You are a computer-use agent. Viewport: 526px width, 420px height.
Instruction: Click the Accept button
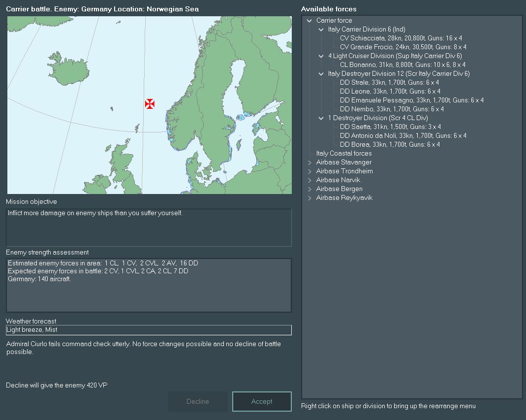pyautogui.click(x=262, y=401)
